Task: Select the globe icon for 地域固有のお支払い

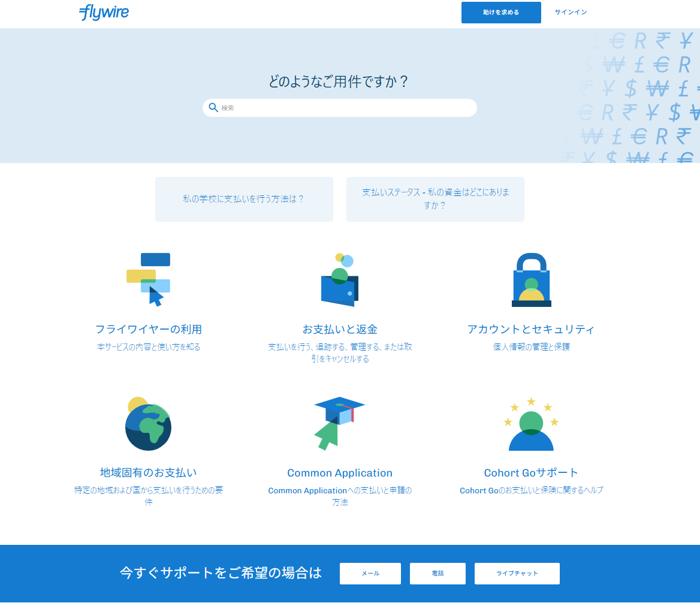Action: 148,423
